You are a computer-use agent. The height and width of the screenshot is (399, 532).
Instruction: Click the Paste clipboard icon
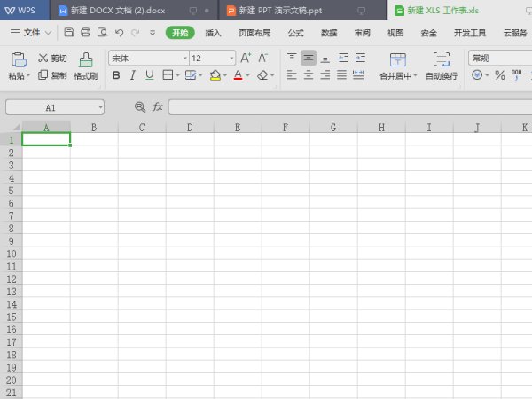tap(19, 59)
